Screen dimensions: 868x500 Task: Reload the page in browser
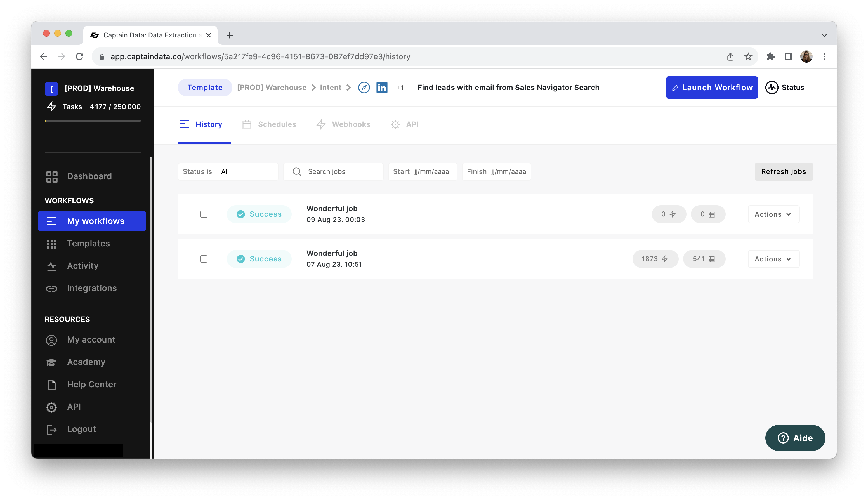(x=79, y=57)
